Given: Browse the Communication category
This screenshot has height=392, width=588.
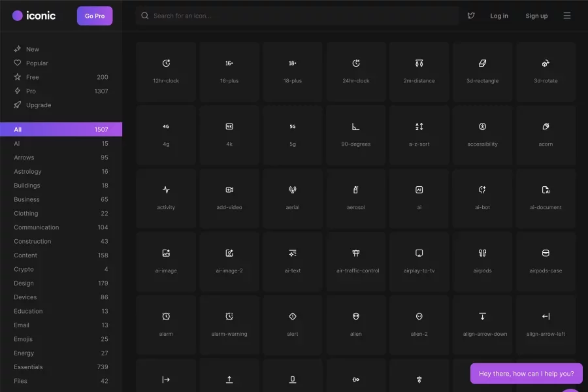Looking at the screenshot, I should pyautogui.click(x=37, y=227).
